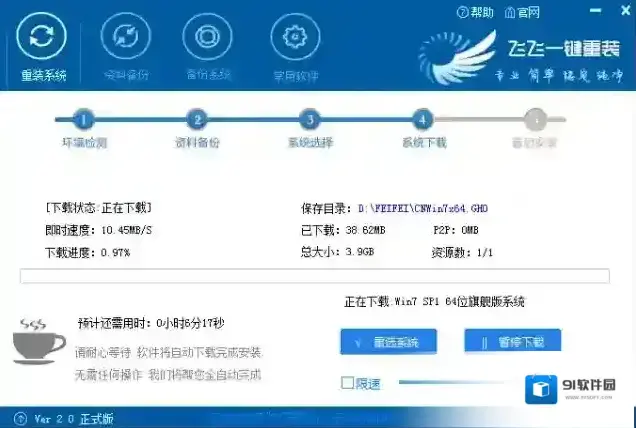Enable the 限速 speed limit checkbox
636x428 pixels.
(347, 383)
